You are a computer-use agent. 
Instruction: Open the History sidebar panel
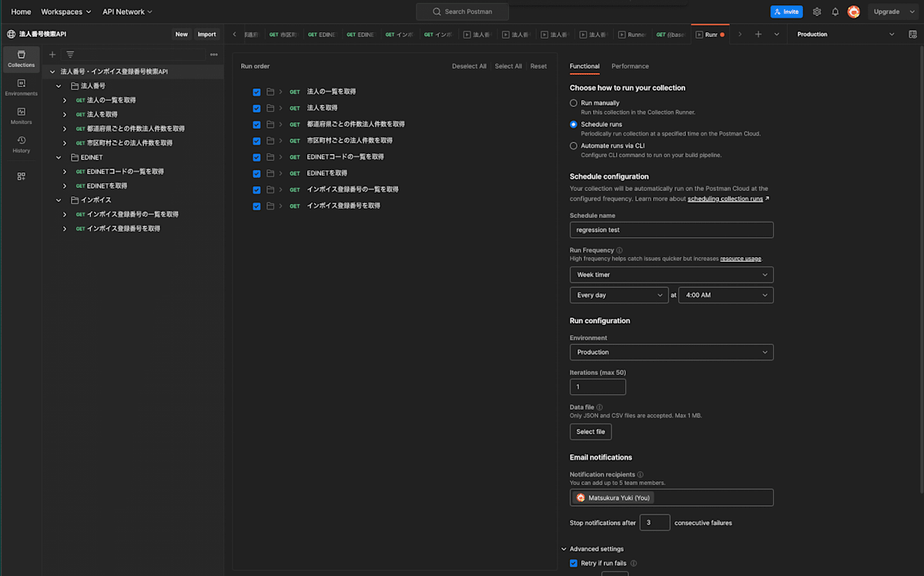(21, 145)
